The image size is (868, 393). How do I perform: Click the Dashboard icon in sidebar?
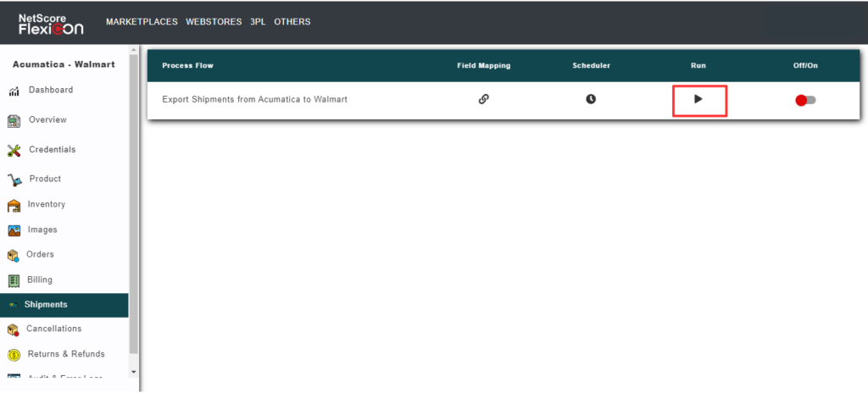[14, 91]
